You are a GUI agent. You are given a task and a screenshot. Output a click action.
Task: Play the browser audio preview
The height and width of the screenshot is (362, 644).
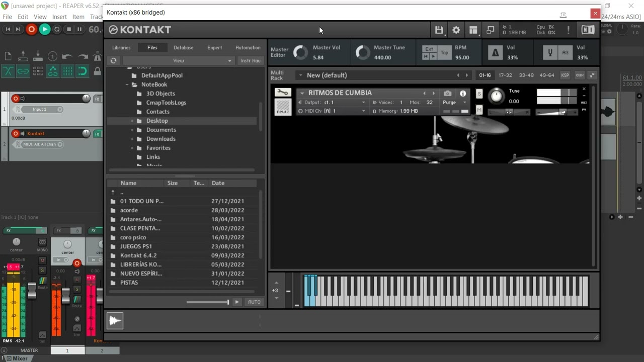(x=237, y=302)
